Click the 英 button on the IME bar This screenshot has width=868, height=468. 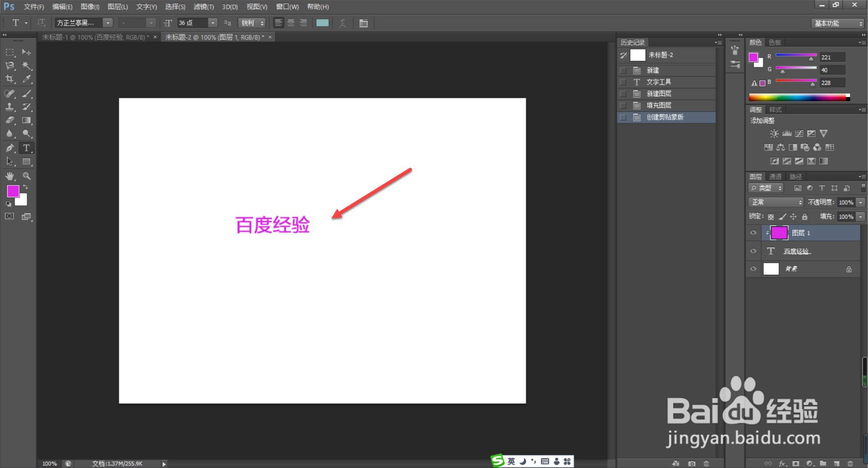click(511, 461)
